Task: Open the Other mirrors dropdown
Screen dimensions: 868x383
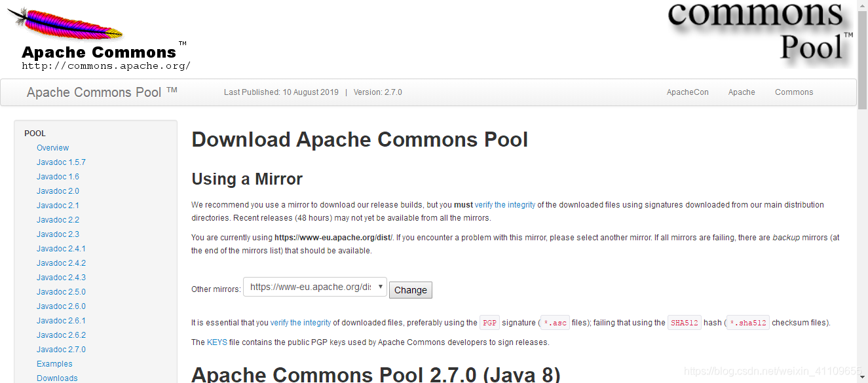Action: 315,287
